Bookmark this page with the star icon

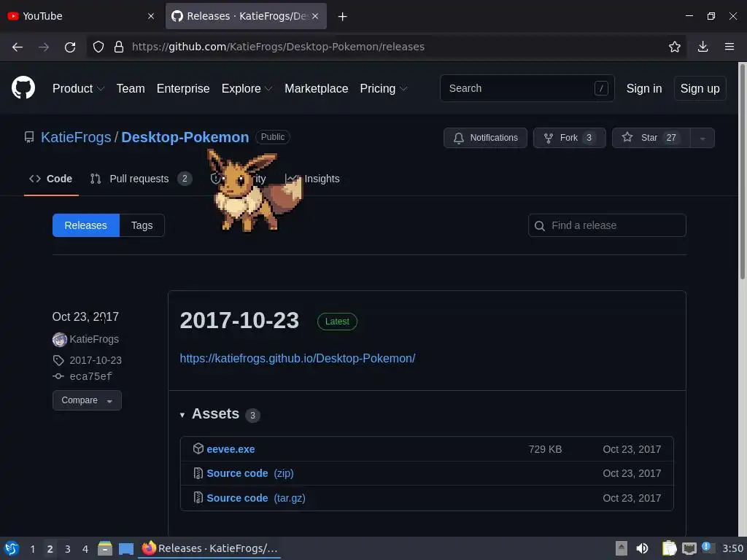pyautogui.click(x=675, y=47)
